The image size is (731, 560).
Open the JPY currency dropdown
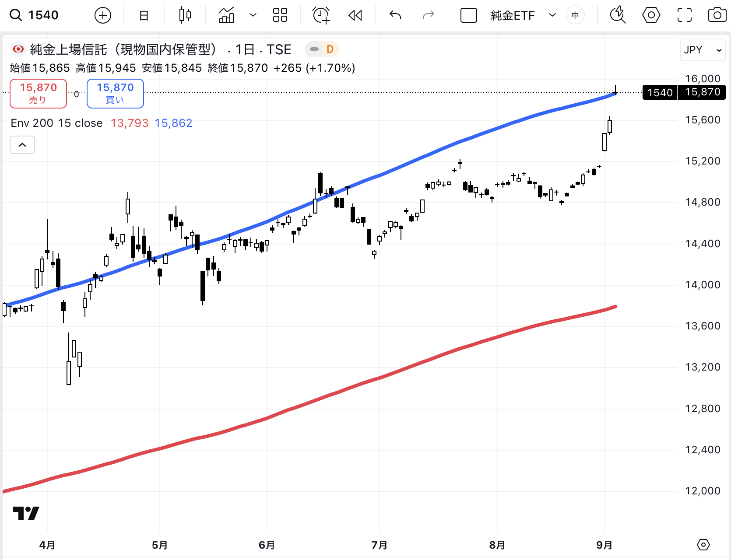point(703,50)
